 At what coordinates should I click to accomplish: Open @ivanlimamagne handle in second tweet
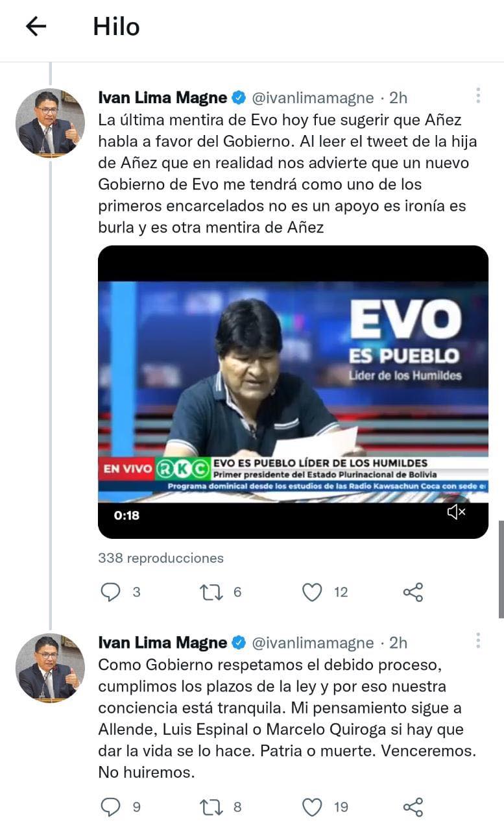coord(312,643)
